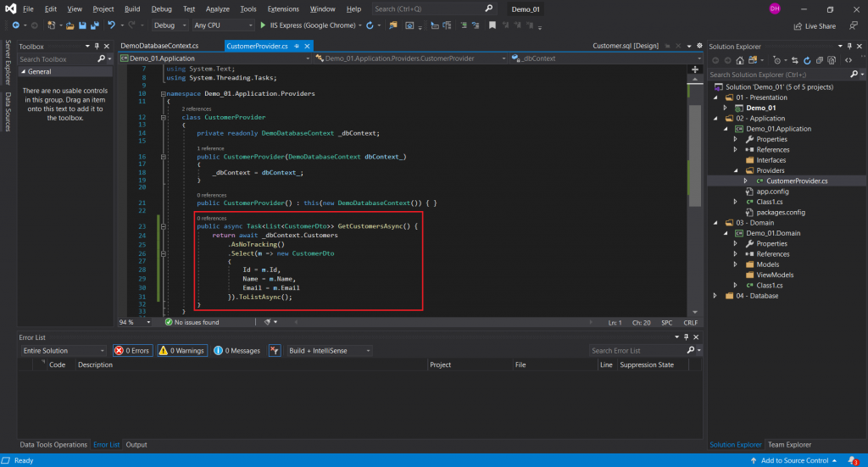Click the Live Share icon

point(798,25)
